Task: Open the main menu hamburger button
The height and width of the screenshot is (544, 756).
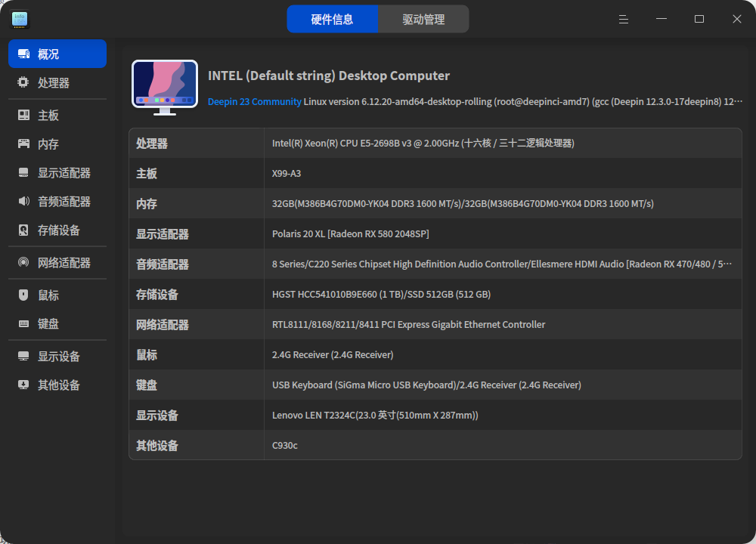Action: (624, 20)
